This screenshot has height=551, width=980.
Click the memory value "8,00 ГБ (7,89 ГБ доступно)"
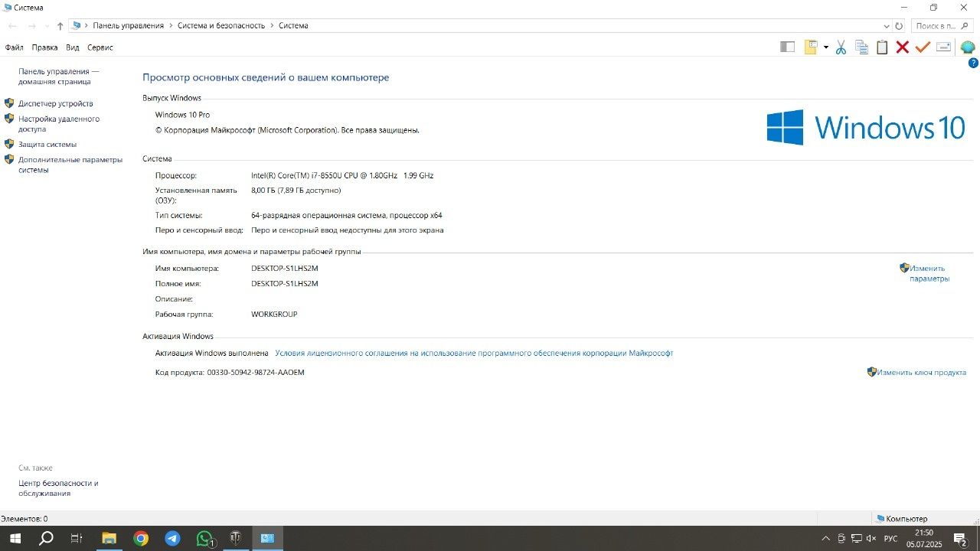pos(296,191)
